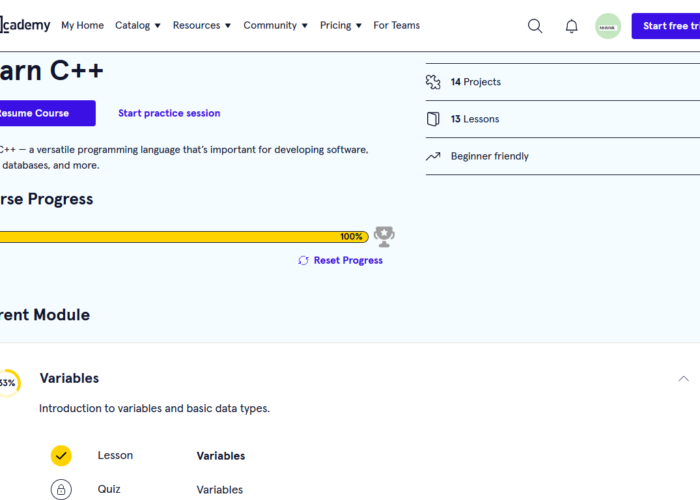The width and height of the screenshot is (700, 500).
Task: Click 'Introduction to variables and basic data types.'
Action: pyautogui.click(x=154, y=408)
